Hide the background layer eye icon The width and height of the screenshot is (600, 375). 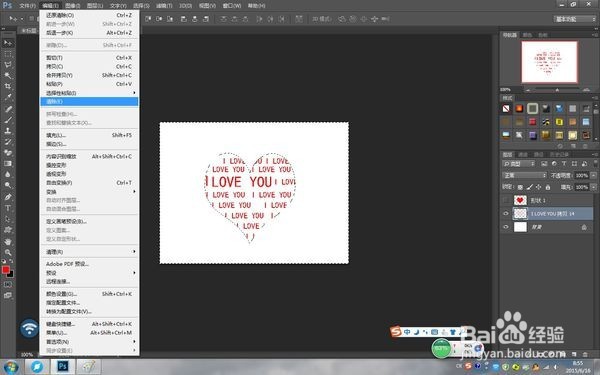[506, 227]
